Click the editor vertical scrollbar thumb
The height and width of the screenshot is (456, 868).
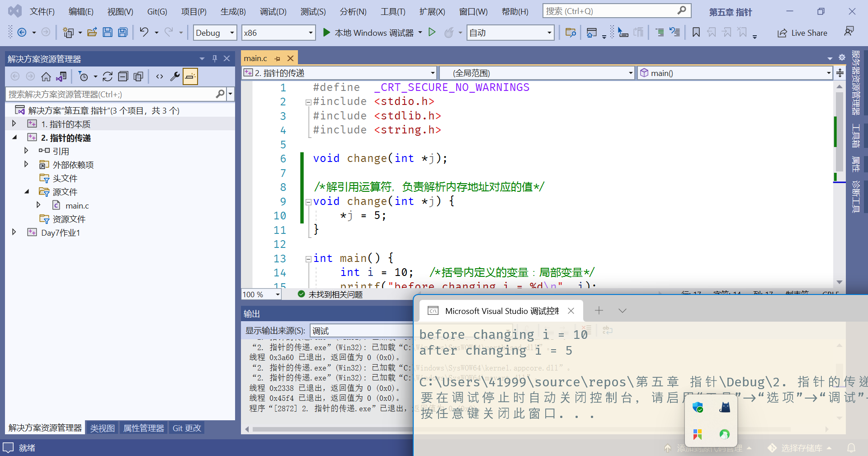839,131
